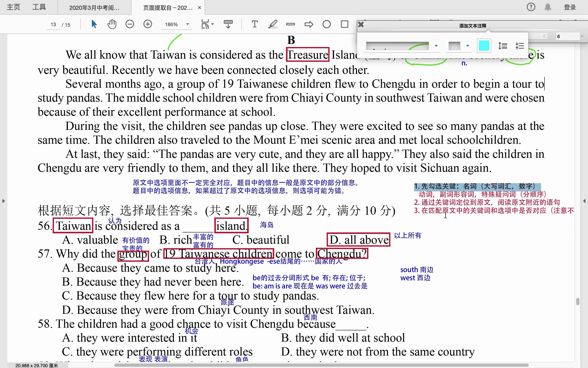Click the page number field showing 13
The image size is (588, 368).
(x=53, y=25)
